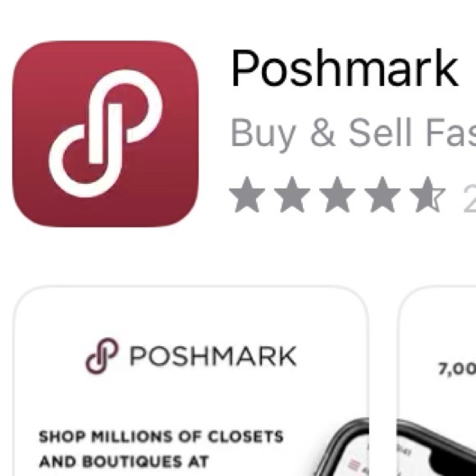Open the first app preview screenshot card
This screenshot has height=476, width=476.
(191, 381)
